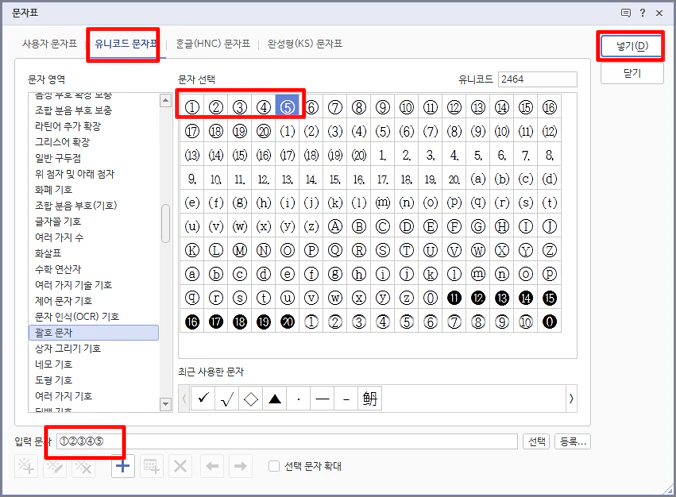The height and width of the screenshot is (497, 676).
Task: Click the left arrow move icon
Action: pyautogui.click(x=212, y=466)
